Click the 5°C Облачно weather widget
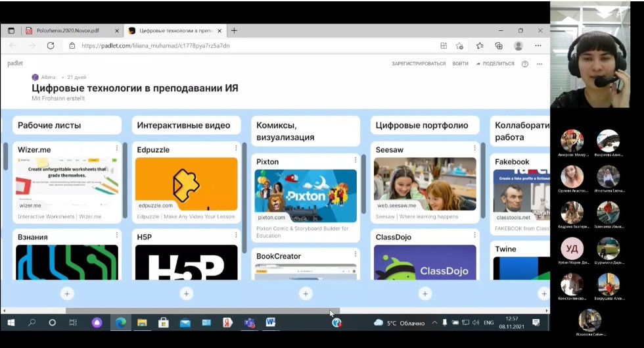This screenshot has width=644, height=348. pyautogui.click(x=400, y=323)
